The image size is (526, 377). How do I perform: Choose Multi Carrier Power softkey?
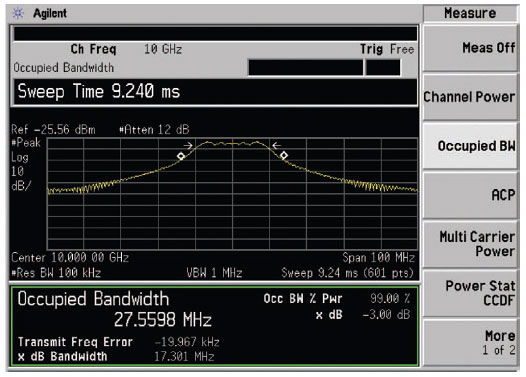click(x=470, y=244)
